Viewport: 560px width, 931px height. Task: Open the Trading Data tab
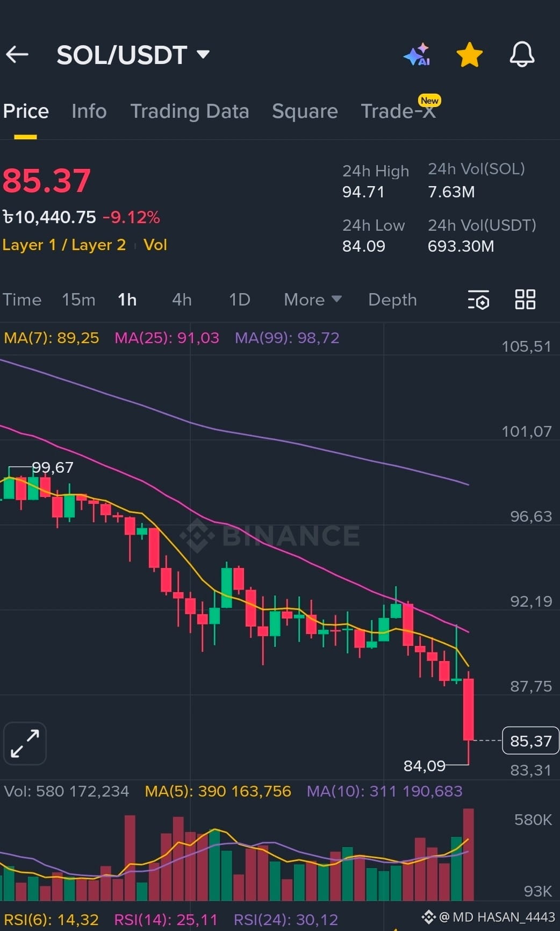[190, 111]
